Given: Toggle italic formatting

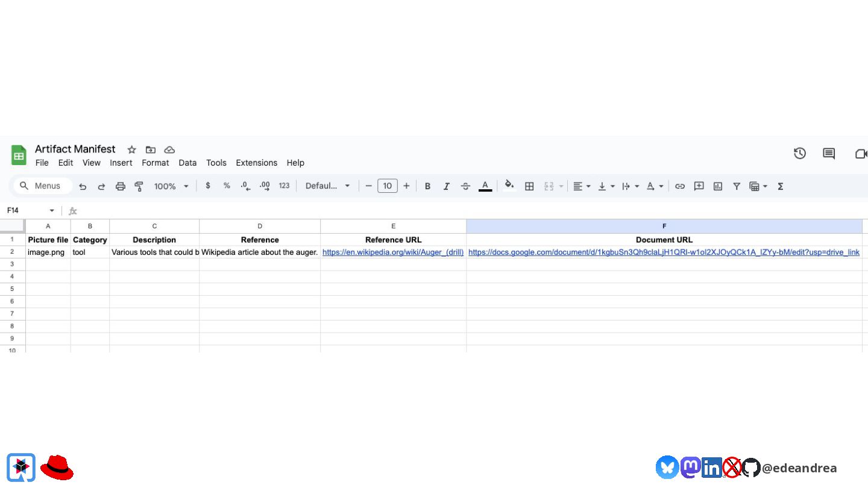Looking at the screenshot, I should point(446,186).
